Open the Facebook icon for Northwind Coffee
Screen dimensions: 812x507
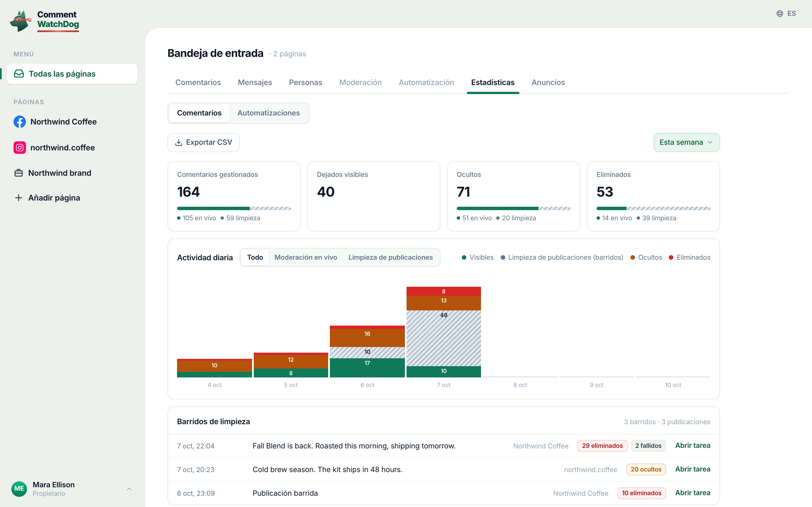coord(20,122)
